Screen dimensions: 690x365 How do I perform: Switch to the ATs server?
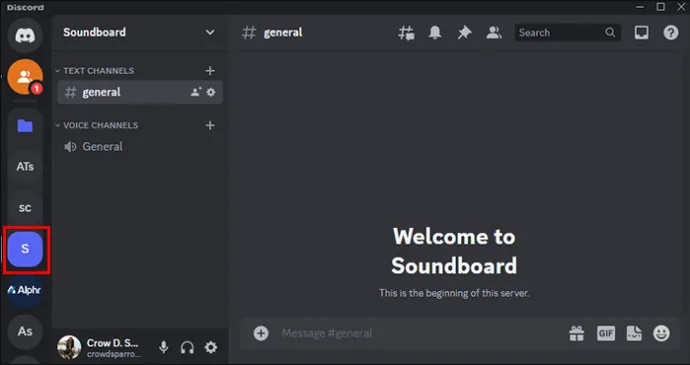pos(25,166)
